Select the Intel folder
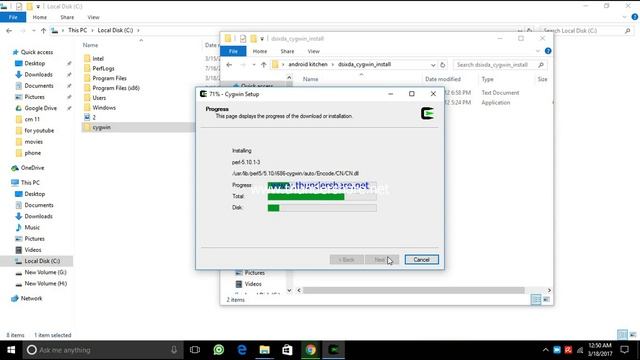640x360 pixels. (98, 59)
